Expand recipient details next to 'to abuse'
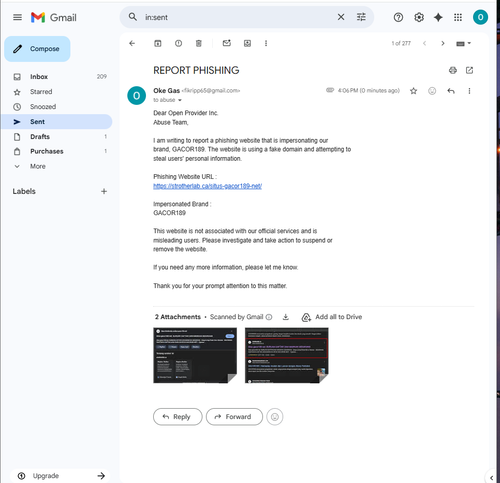This screenshot has width=500, height=483. [180, 100]
